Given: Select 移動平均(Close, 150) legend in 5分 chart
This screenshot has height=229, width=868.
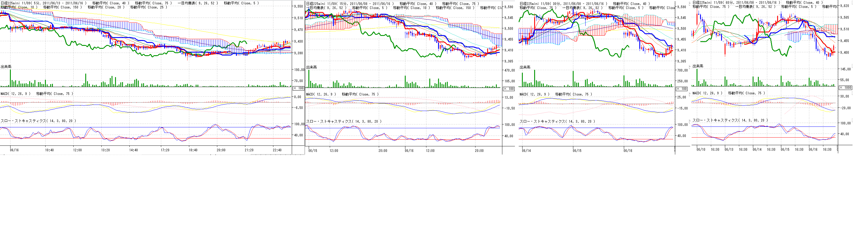Looking at the screenshot, I should [63, 7].
